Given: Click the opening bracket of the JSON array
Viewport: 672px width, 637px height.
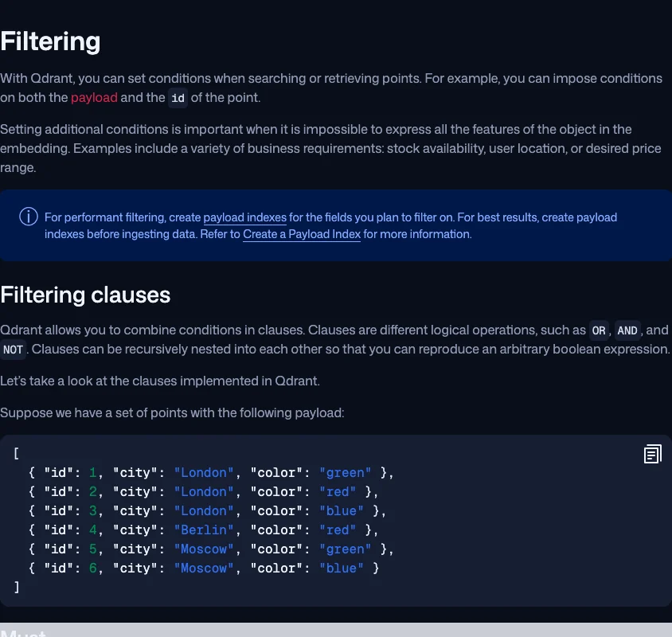Looking at the screenshot, I should coord(16,454).
